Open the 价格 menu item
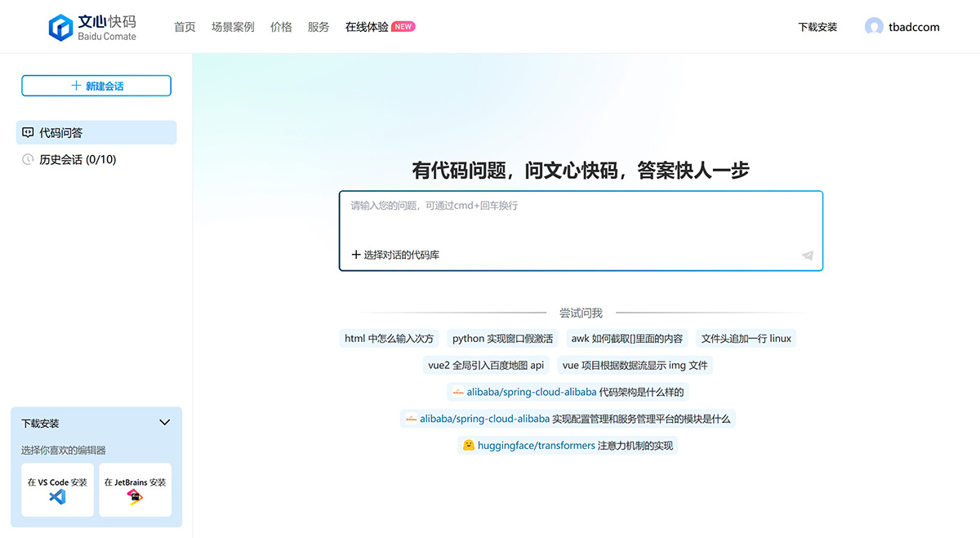This screenshot has height=538, width=980. (281, 26)
